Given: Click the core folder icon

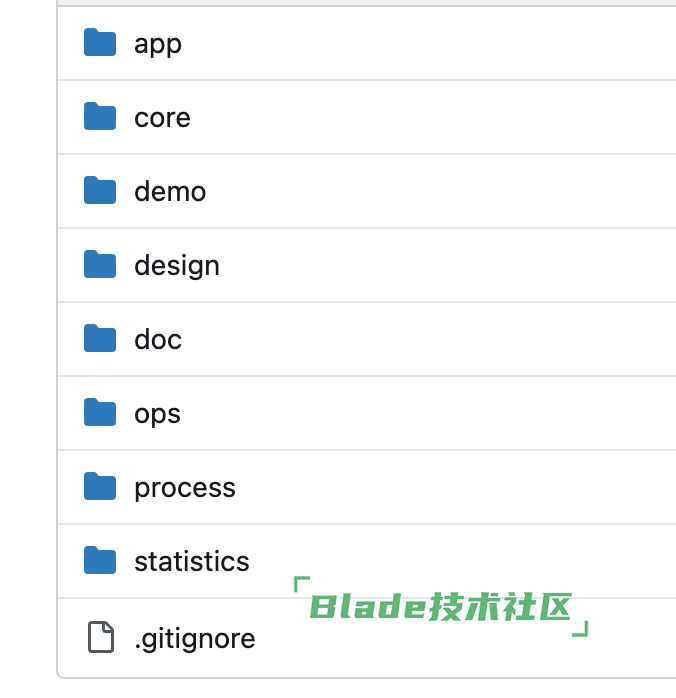Looking at the screenshot, I should click(x=100, y=116).
